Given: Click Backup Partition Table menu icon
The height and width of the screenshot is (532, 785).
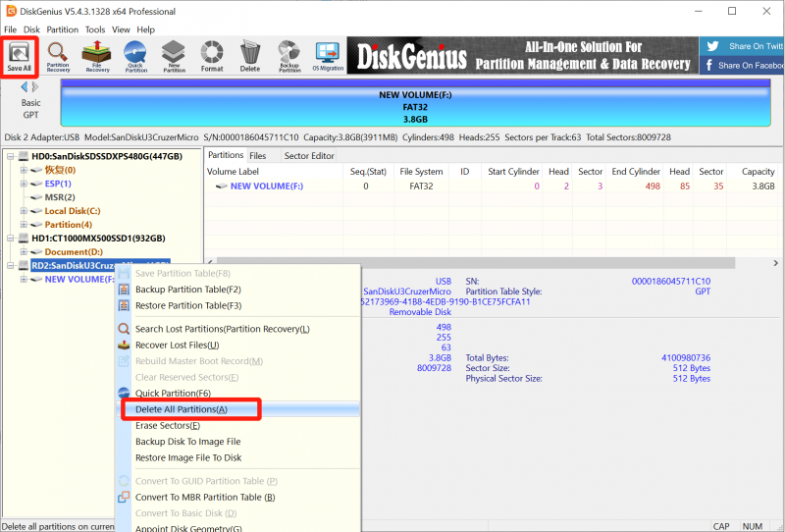Looking at the screenshot, I should (124, 290).
